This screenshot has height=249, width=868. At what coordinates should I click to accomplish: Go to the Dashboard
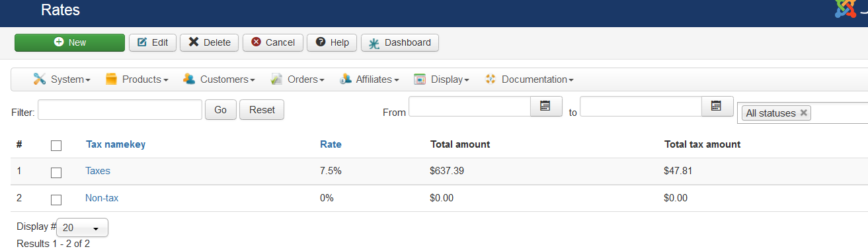[400, 42]
